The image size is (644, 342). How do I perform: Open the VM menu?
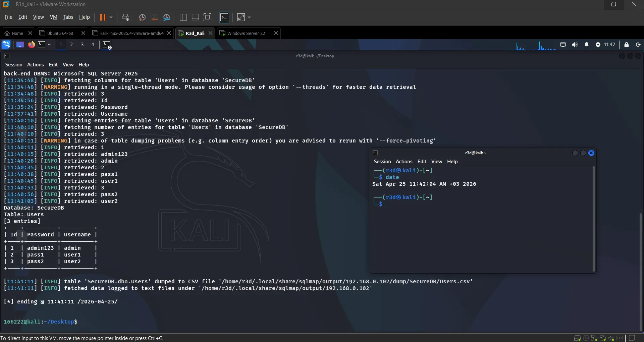click(x=54, y=17)
